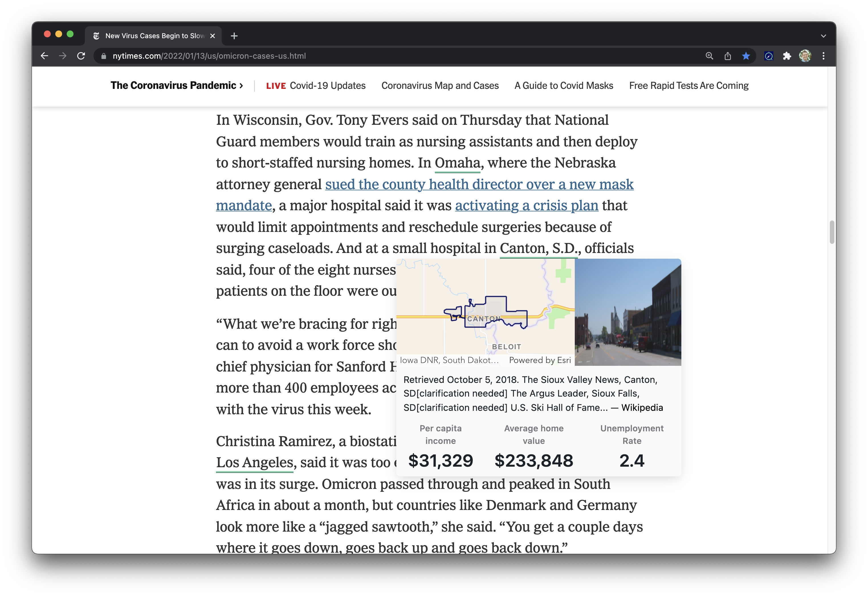The width and height of the screenshot is (868, 596).
Task: Expand the tab search chevron
Action: (823, 36)
